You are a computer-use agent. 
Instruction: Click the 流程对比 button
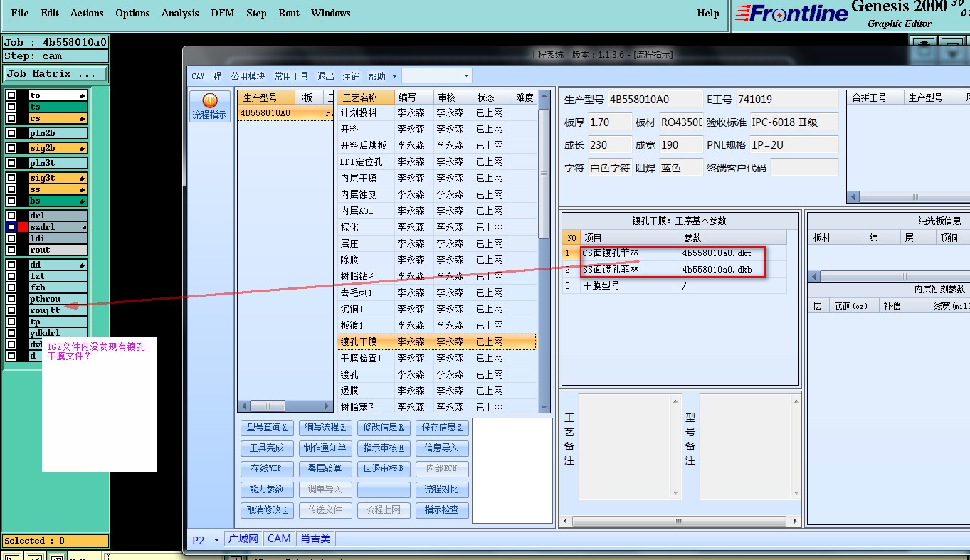443,489
